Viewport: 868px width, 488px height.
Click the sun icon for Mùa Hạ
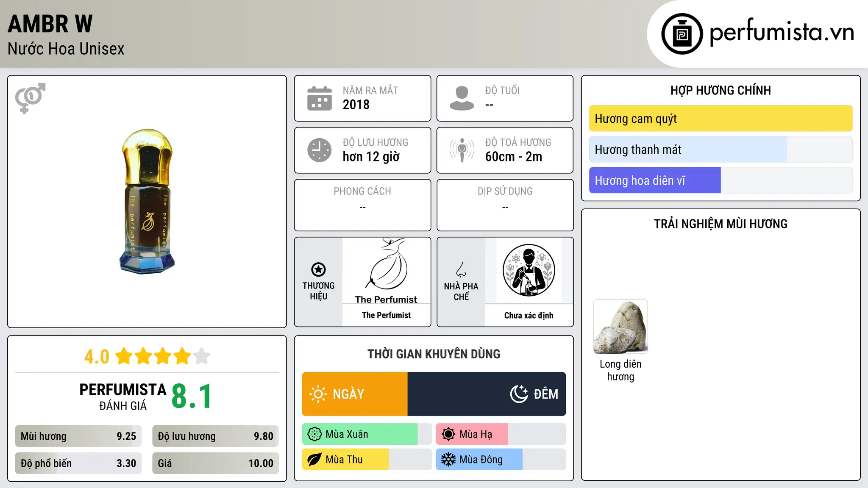click(448, 434)
